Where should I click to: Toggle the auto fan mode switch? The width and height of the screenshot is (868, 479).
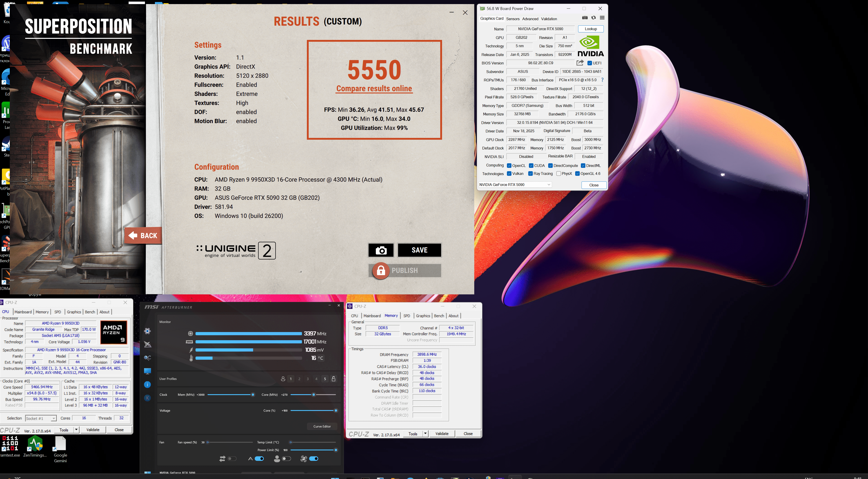[x=259, y=459]
